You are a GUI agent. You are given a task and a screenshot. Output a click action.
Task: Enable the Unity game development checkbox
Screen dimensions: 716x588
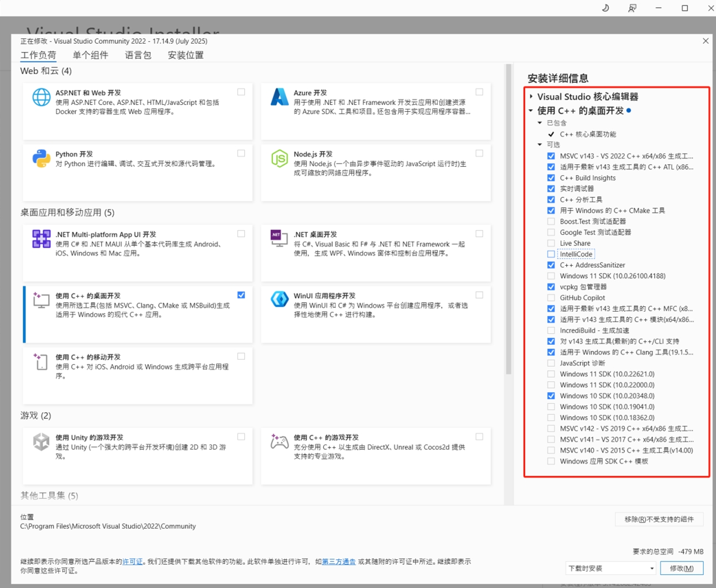[x=241, y=437]
